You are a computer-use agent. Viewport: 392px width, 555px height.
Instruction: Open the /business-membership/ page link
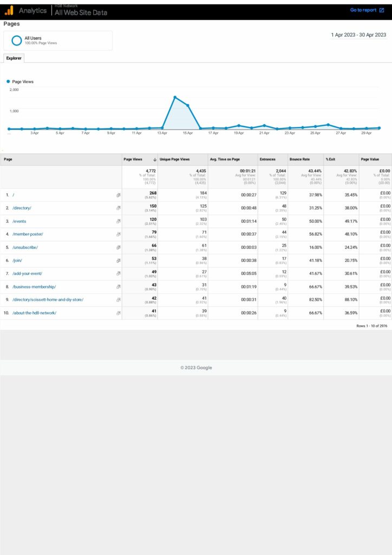point(34,287)
